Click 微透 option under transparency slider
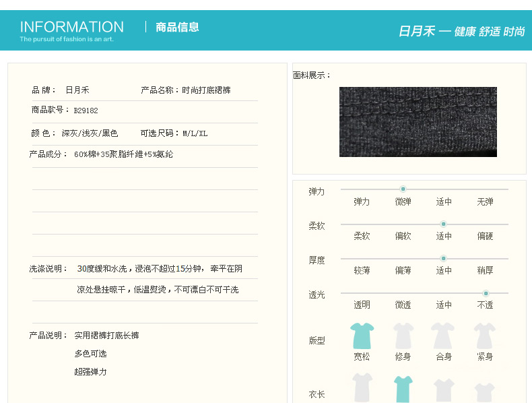 (403, 305)
